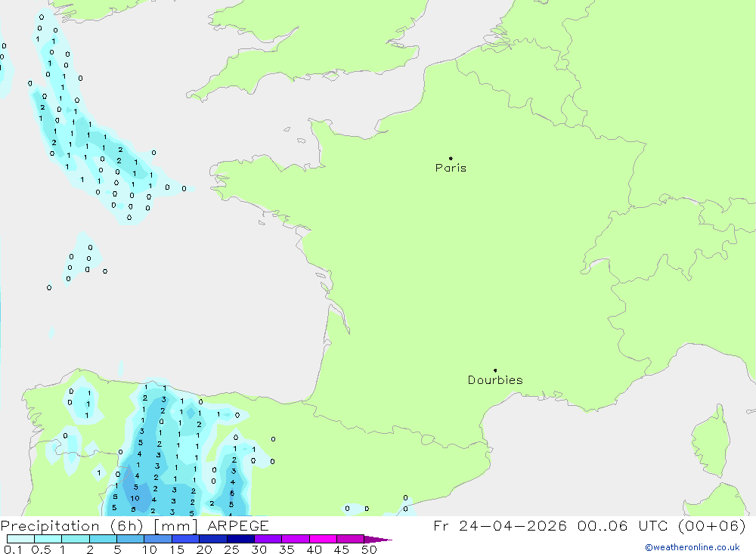Click the 30 legend scale label
The image size is (756, 554).
coord(259,549)
